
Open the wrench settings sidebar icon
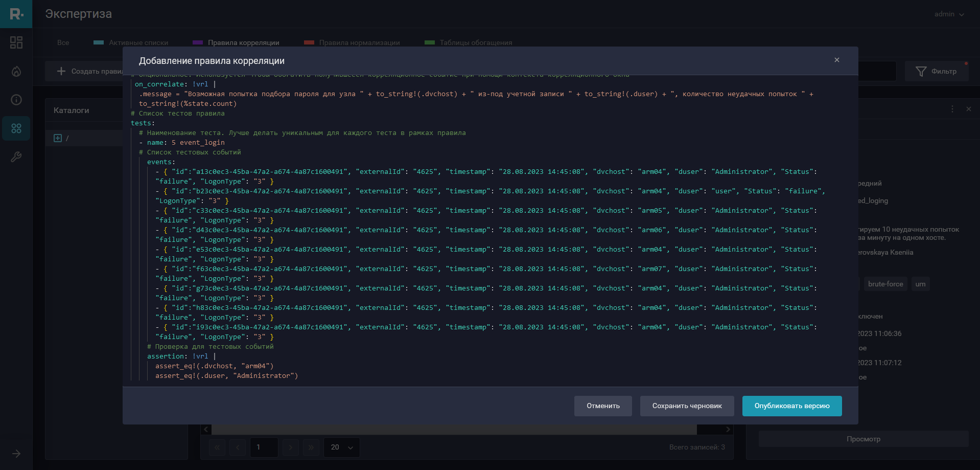click(x=16, y=157)
